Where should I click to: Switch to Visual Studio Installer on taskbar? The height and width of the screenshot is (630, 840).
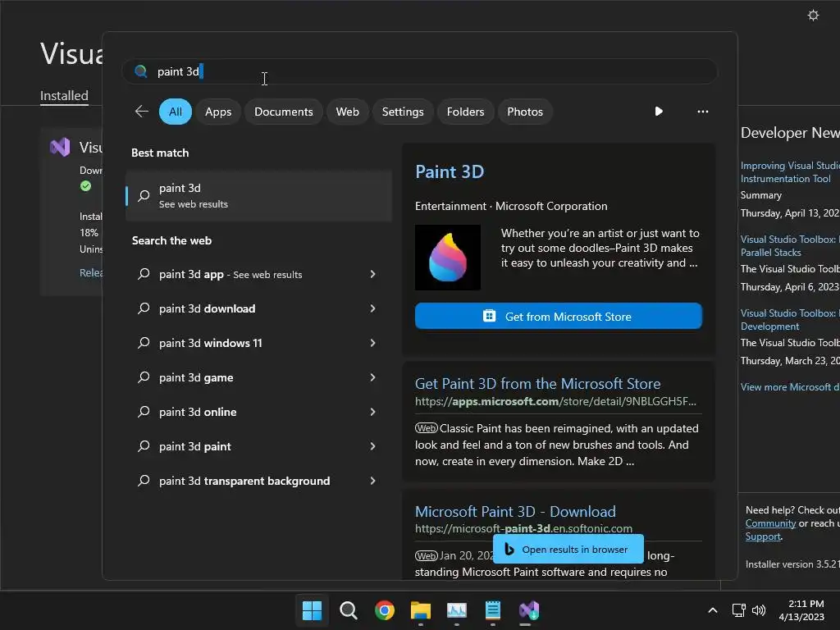529,610
